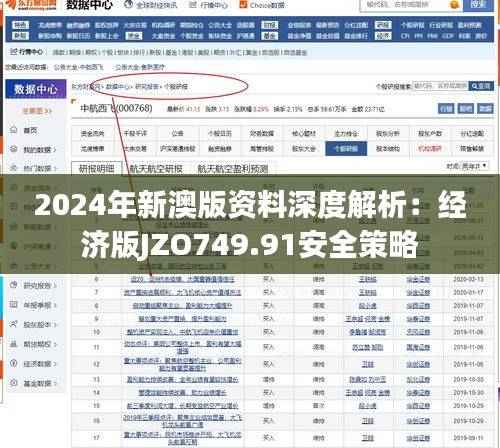Click the 年报季报 sidebar icon
The height and width of the screenshot is (448, 500).
click(x=14, y=304)
